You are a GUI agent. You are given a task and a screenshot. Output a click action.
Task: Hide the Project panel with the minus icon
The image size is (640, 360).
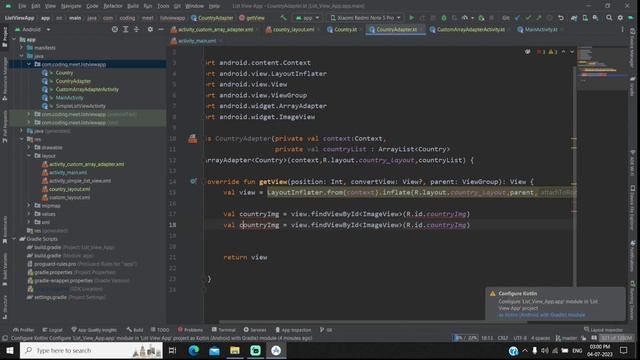(161, 29)
